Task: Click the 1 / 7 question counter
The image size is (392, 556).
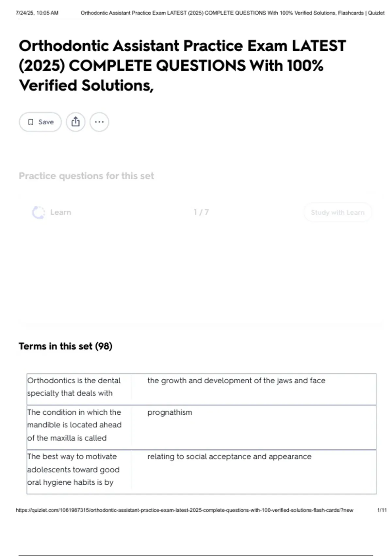Action: point(201,212)
